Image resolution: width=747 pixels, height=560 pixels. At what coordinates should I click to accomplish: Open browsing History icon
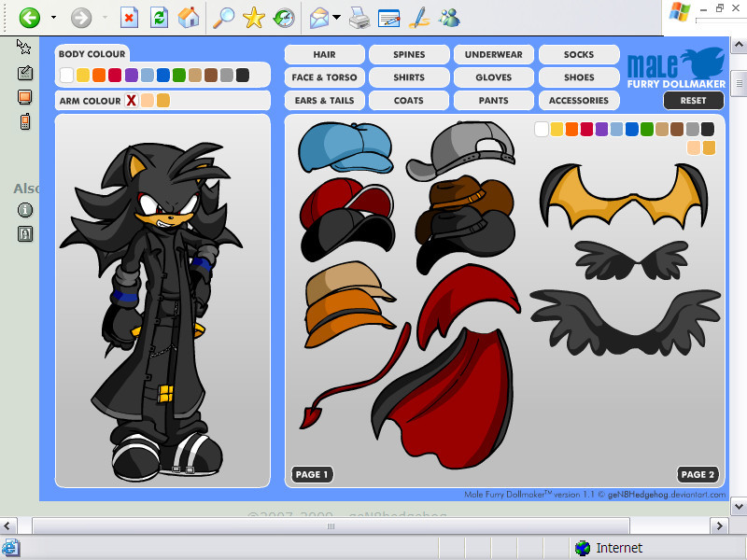coord(284,18)
